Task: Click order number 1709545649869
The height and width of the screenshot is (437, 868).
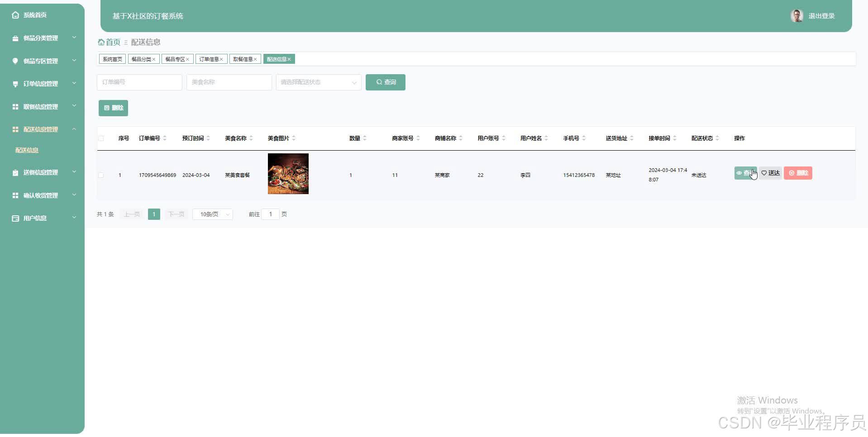Action: click(x=157, y=175)
